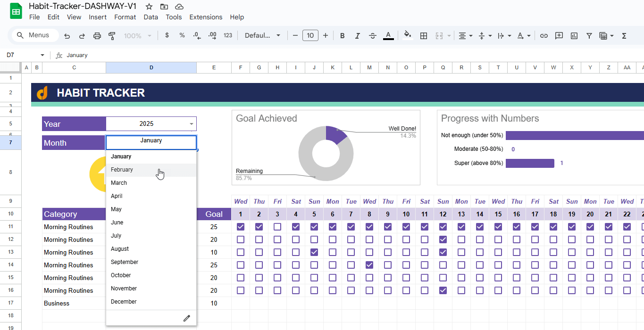This screenshot has height=330, width=644.
Task: Apply strikethrough formatting
Action: 373,35
